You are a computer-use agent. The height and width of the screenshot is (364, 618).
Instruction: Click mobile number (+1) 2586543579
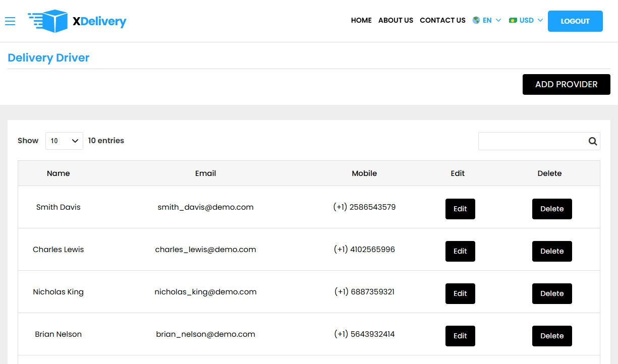pyautogui.click(x=364, y=207)
